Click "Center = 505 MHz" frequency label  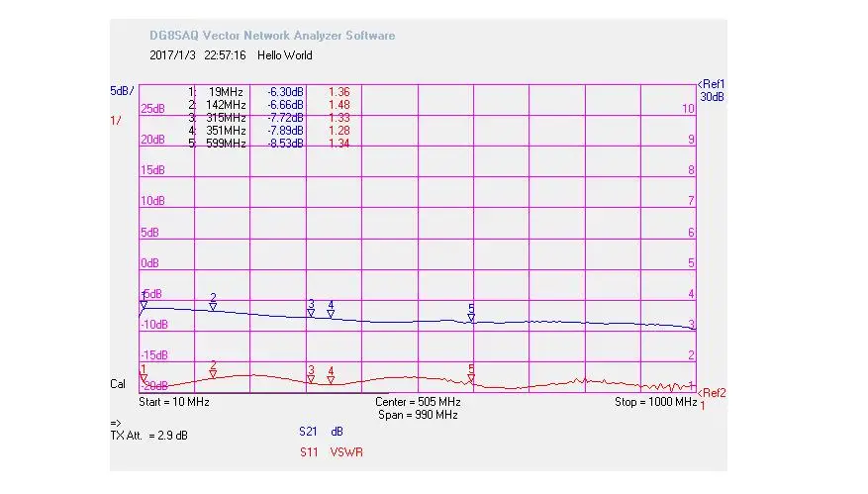[418, 402]
